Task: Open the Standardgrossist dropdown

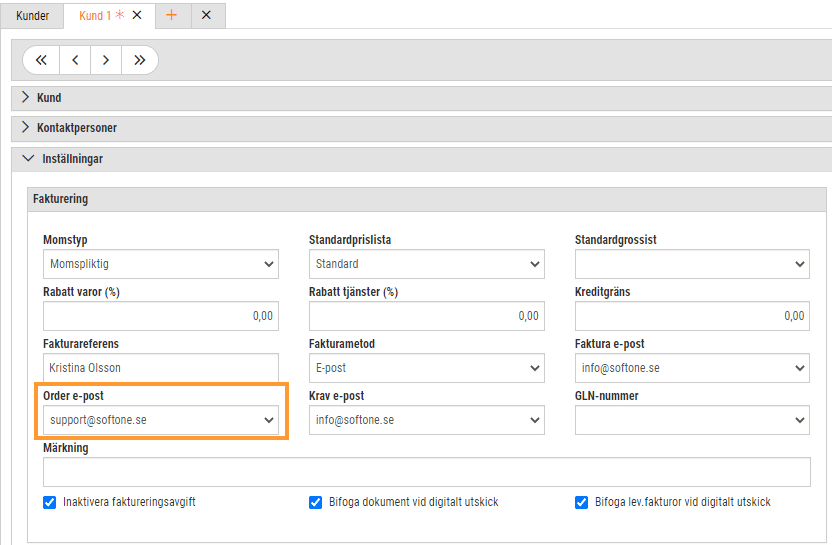Action: 692,264
